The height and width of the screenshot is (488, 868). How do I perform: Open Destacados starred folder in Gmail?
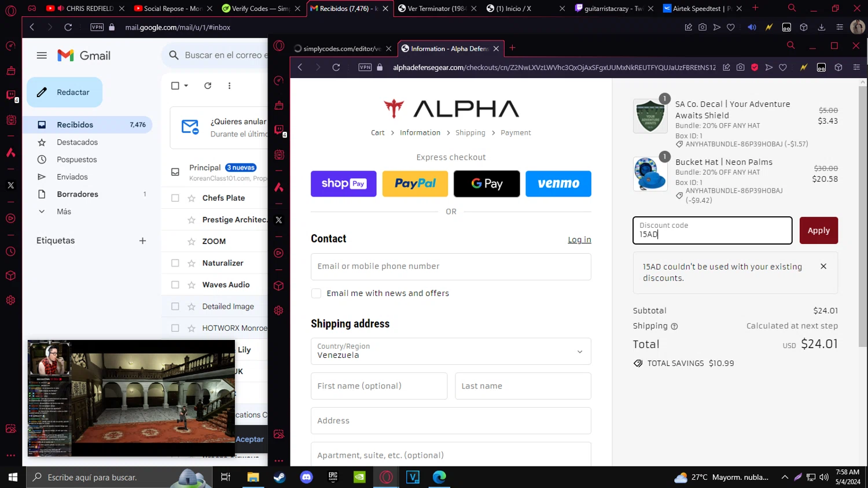77,142
